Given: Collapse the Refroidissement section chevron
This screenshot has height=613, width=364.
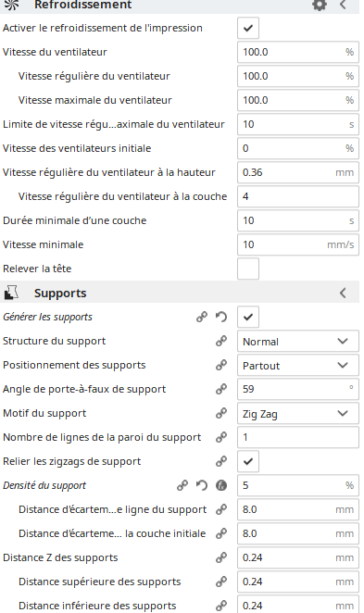Looking at the screenshot, I should tap(343, 5).
